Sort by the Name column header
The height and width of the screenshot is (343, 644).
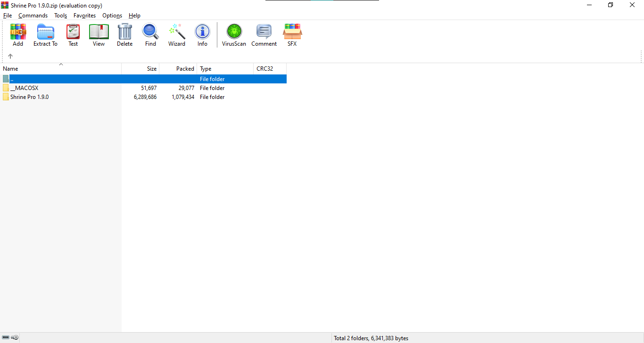click(61, 69)
